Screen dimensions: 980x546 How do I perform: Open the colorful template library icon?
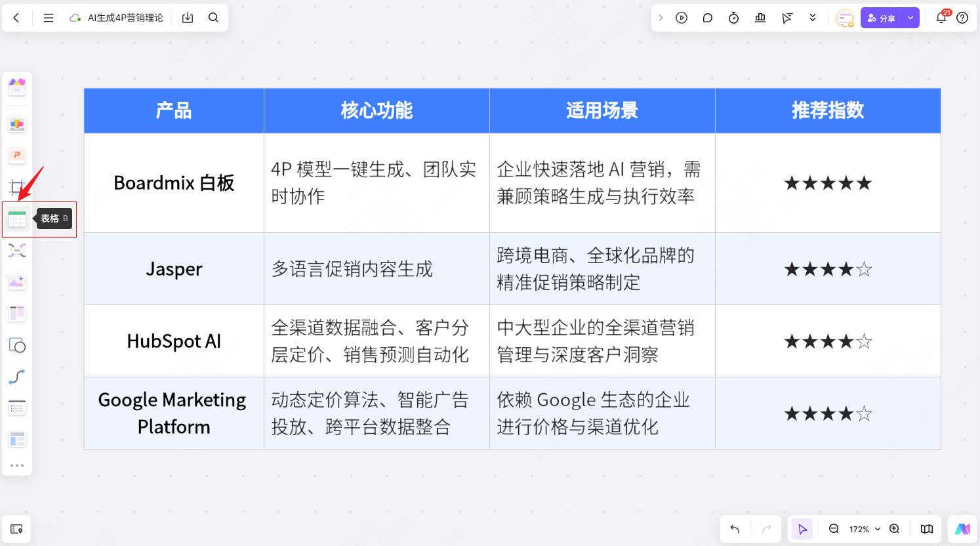click(17, 86)
